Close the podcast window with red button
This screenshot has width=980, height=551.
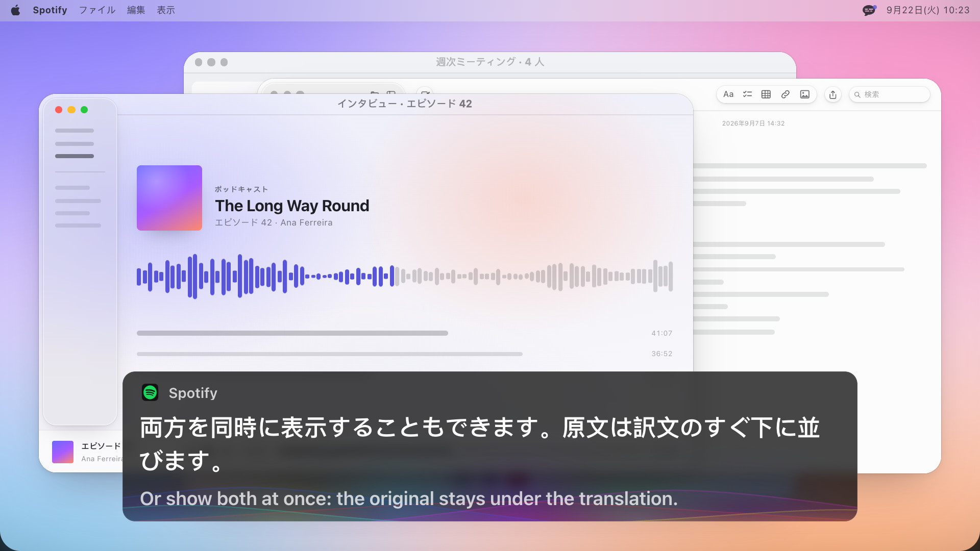(x=59, y=110)
